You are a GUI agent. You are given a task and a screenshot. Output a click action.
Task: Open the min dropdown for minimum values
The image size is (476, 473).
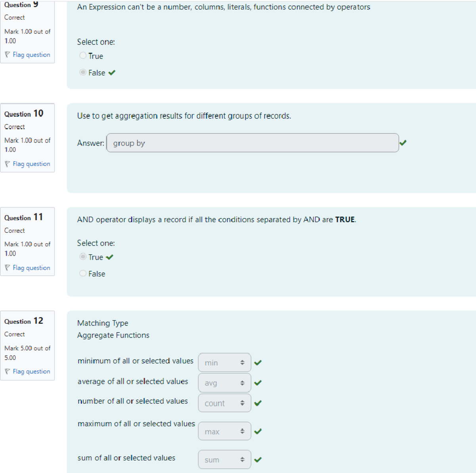pos(225,362)
